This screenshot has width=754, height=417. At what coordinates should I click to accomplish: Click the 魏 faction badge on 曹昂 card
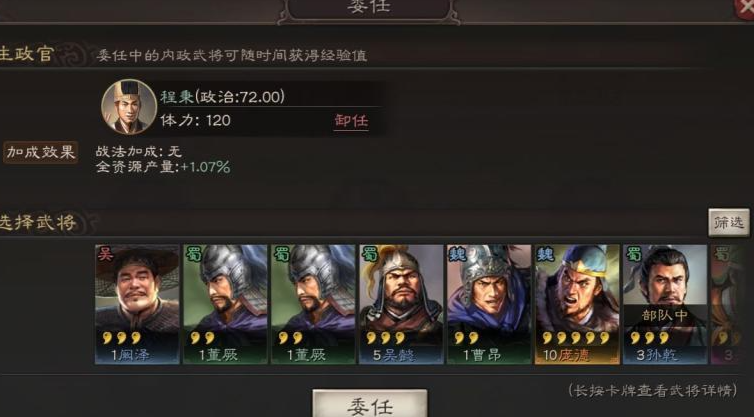point(457,253)
